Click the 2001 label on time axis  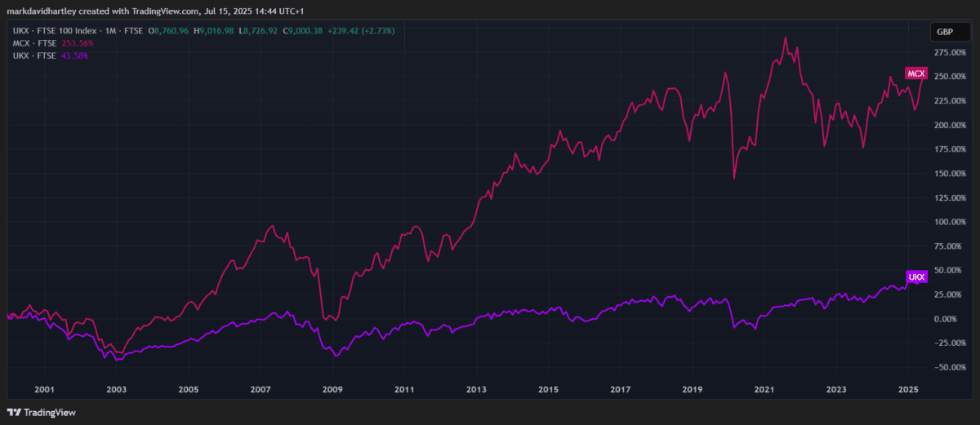tap(44, 390)
